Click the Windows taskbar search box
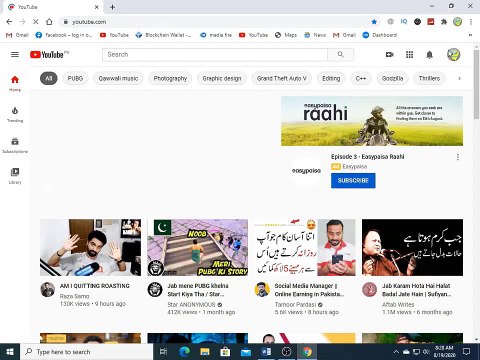 (x=87, y=352)
